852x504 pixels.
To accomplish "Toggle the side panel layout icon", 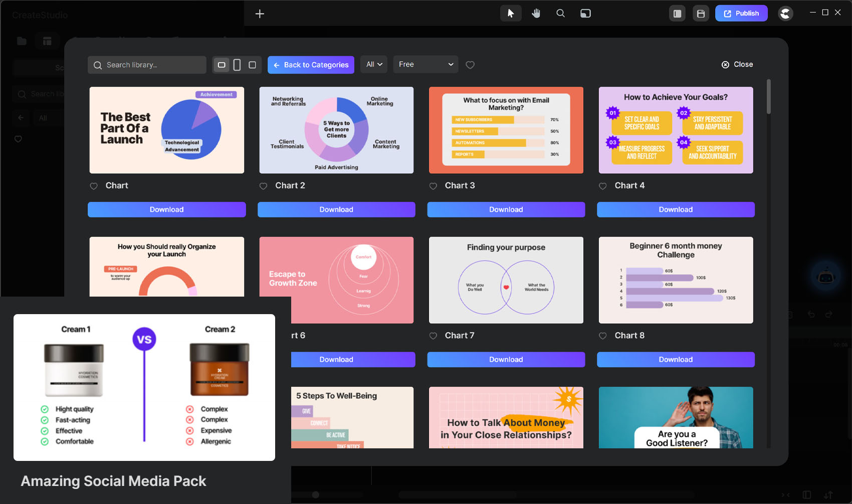I will click(x=677, y=14).
